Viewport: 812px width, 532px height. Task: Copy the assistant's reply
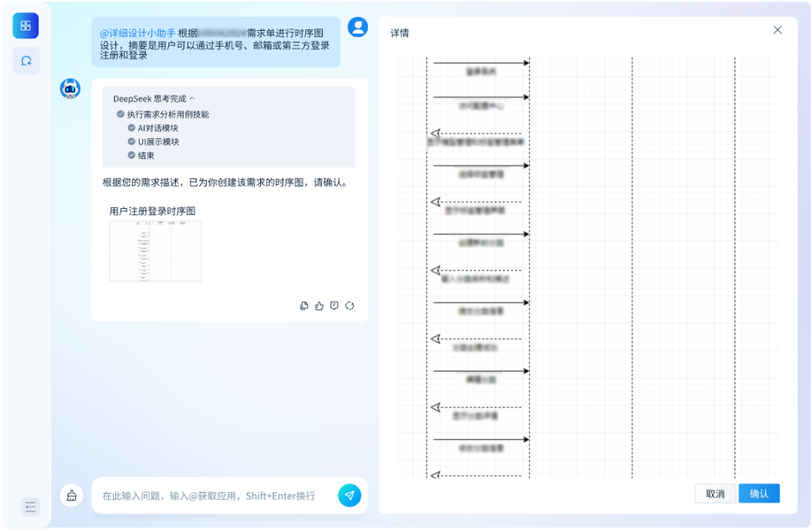304,306
